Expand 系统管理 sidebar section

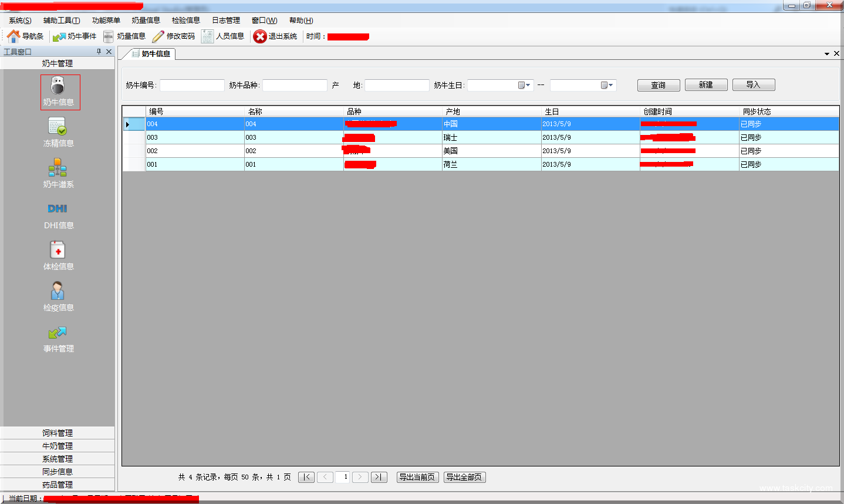58,459
